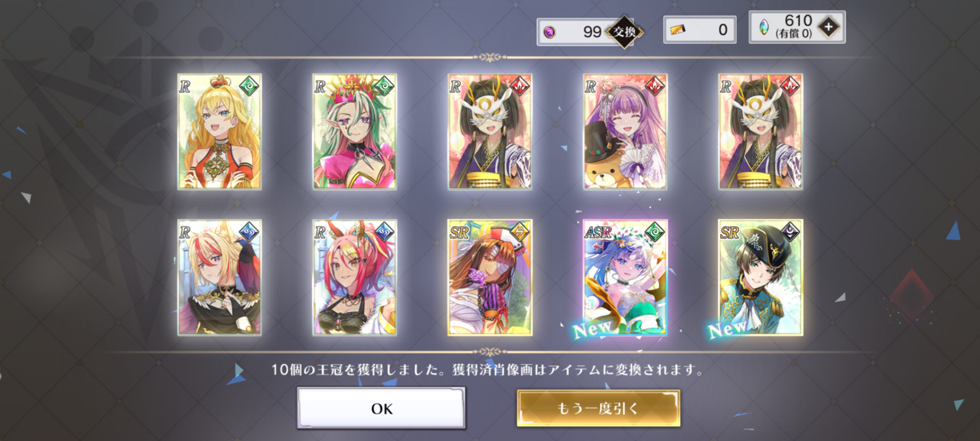Tap the gold ticket icon
The image size is (980, 441).
click(678, 29)
